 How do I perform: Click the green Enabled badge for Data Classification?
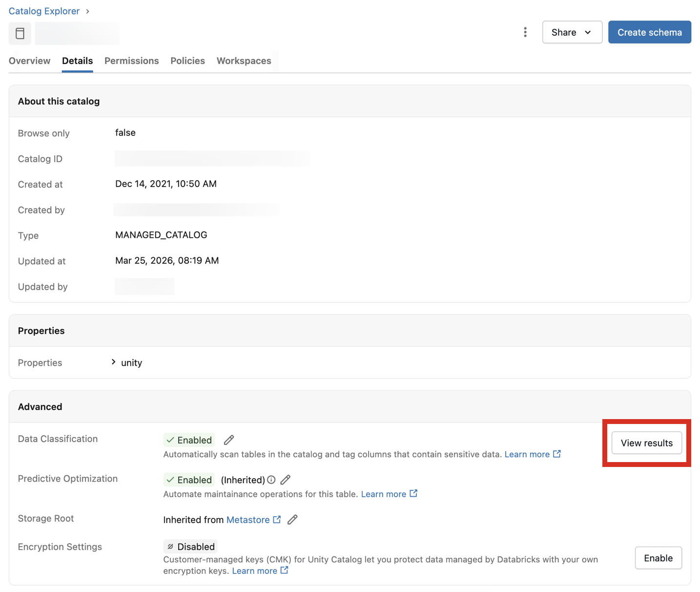point(188,440)
